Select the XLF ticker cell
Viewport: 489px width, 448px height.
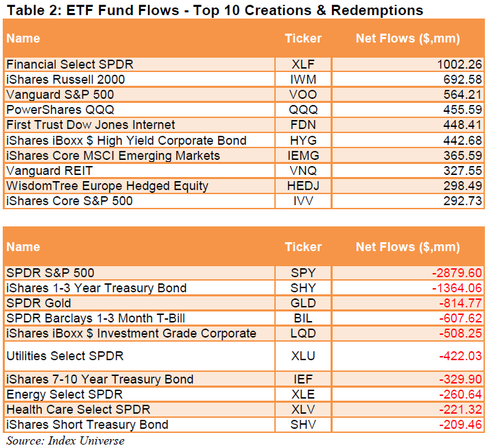pyautogui.click(x=302, y=64)
